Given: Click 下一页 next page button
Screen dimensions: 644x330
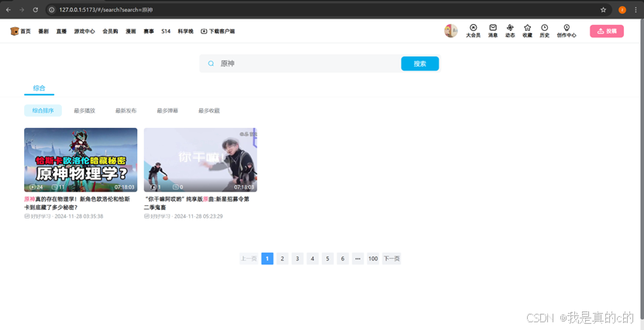Looking at the screenshot, I should click(x=391, y=259).
